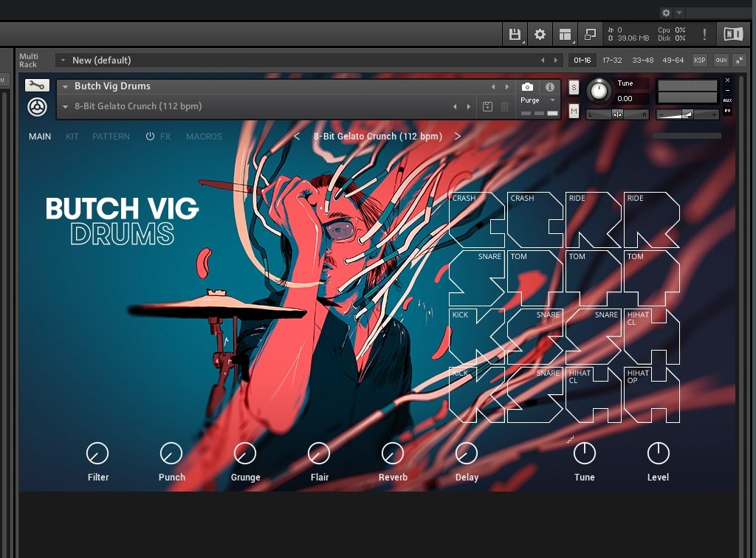This screenshot has height=558, width=756.
Task: Toggle the FX power button
Action: 150,137
